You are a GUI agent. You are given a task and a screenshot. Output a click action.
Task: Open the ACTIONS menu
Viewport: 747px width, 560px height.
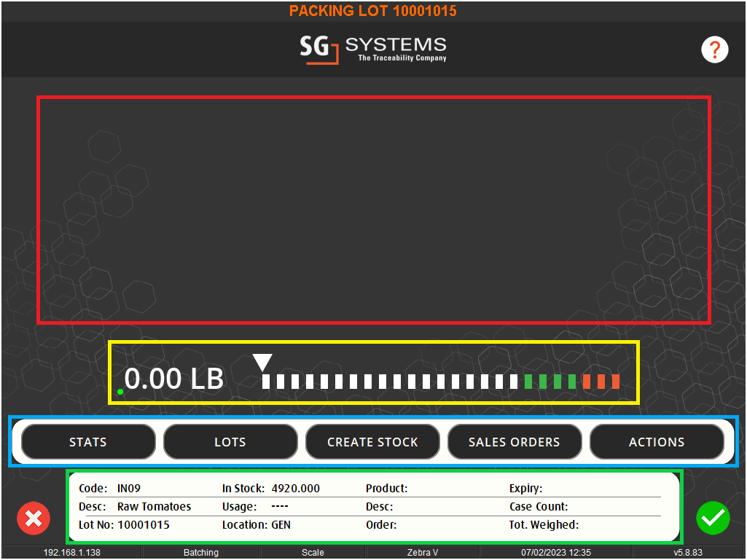coord(657,441)
